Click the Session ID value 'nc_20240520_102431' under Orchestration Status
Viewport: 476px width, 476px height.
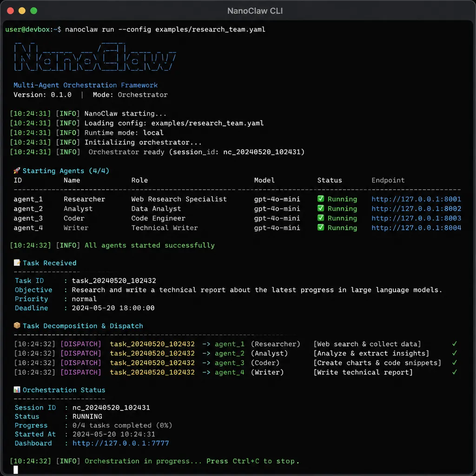111,407
